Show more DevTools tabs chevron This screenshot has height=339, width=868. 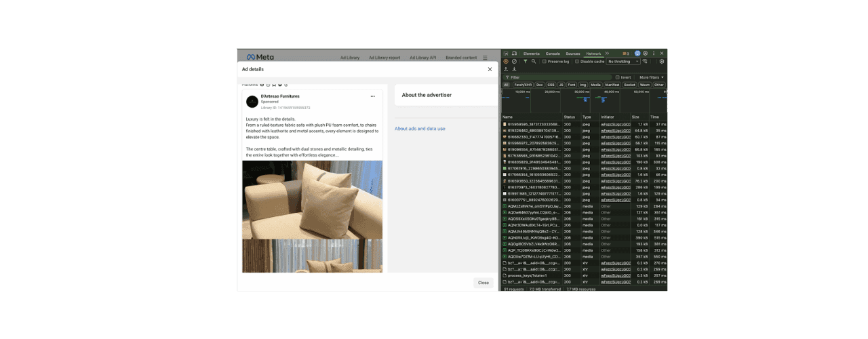coord(607,54)
